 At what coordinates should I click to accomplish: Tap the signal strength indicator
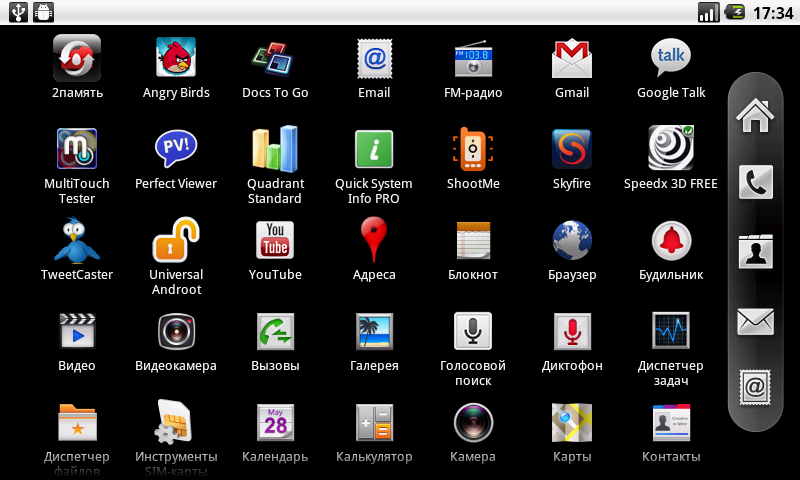(x=709, y=12)
